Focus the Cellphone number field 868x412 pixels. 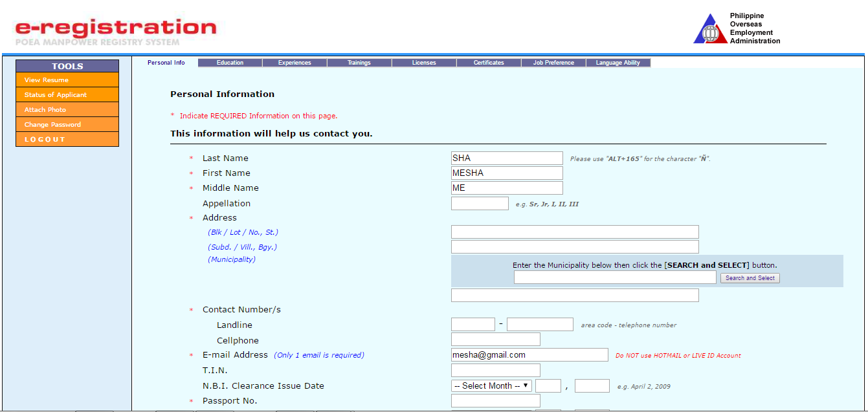pos(495,339)
